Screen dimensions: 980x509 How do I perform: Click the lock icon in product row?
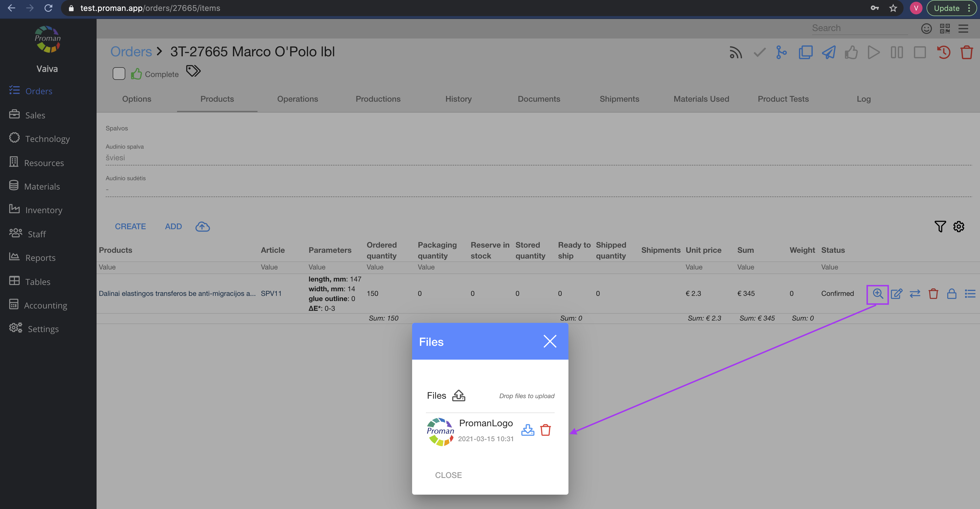click(x=952, y=294)
